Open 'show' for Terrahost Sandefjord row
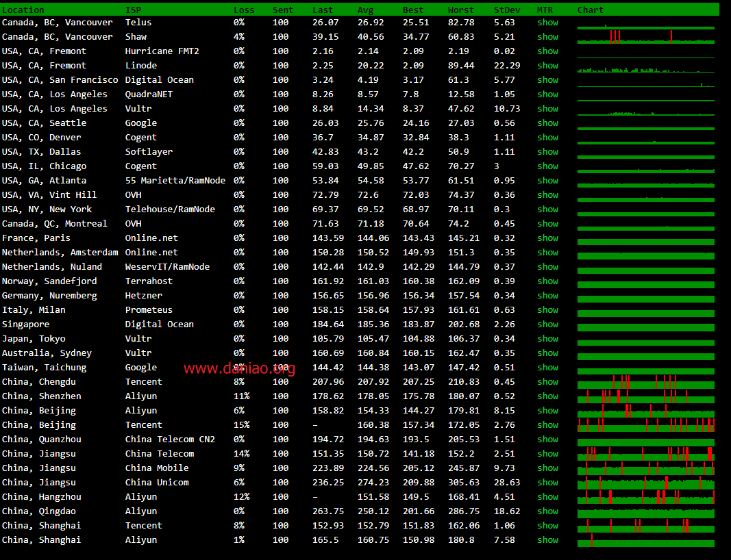Image resolution: width=731 pixels, height=560 pixels. pyautogui.click(x=547, y=281)
